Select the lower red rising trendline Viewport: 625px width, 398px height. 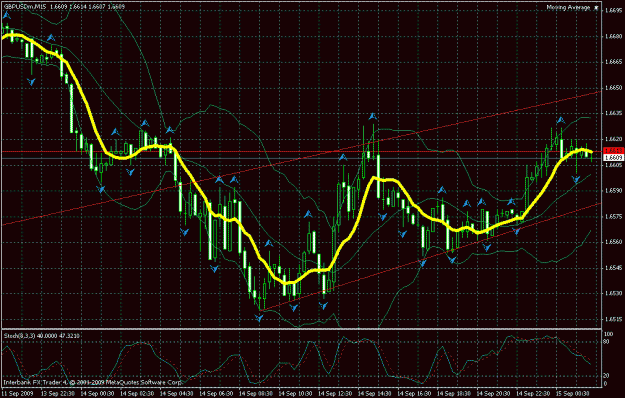[430, 257]
